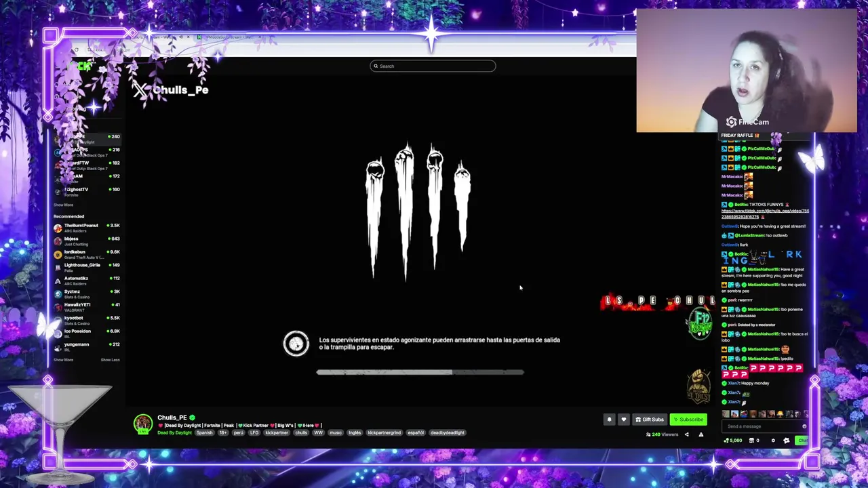The image size is (868, 488).
Task: Open Lighthouse_Girlie channel
Action: point(87,268)
